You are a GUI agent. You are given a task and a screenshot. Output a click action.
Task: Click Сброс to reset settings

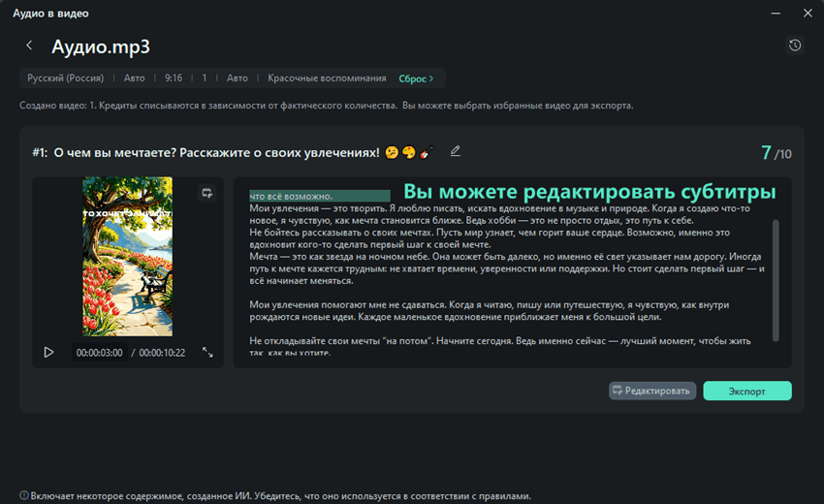tap(416, 79)
